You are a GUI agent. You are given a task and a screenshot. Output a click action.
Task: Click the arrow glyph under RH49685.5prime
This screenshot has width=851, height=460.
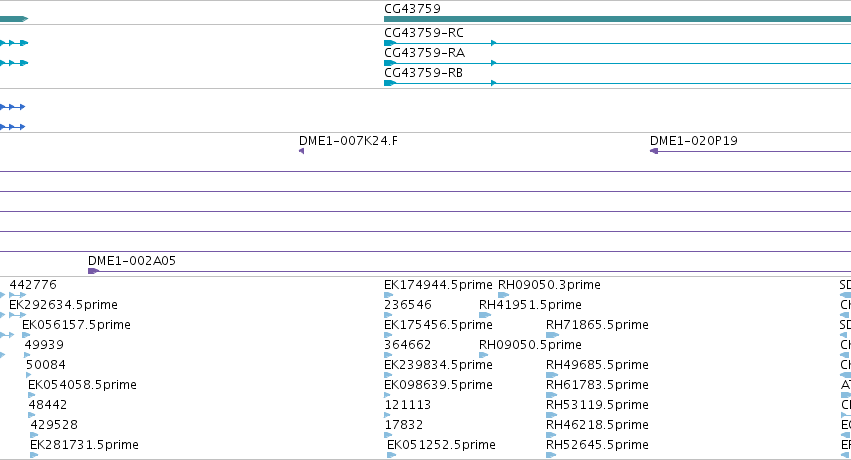coord(552,375)
